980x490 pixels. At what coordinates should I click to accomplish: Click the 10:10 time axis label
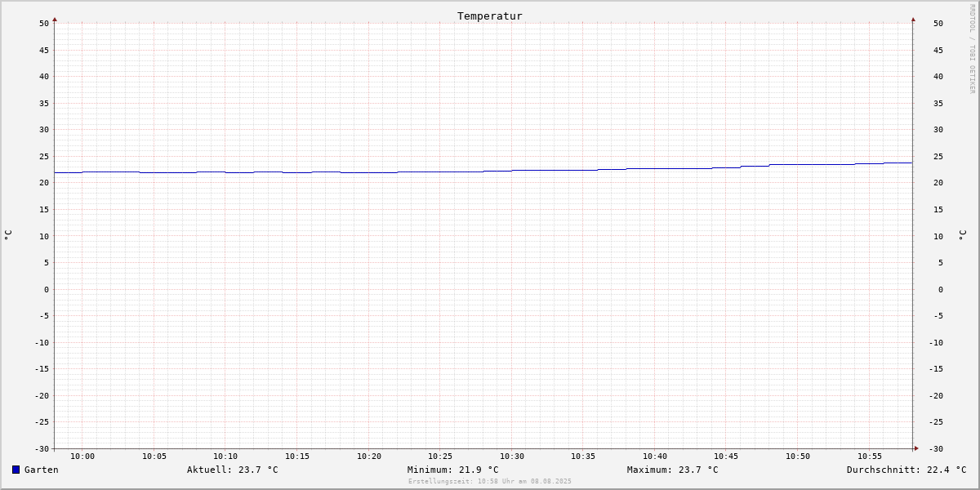[x=225, y=457]
